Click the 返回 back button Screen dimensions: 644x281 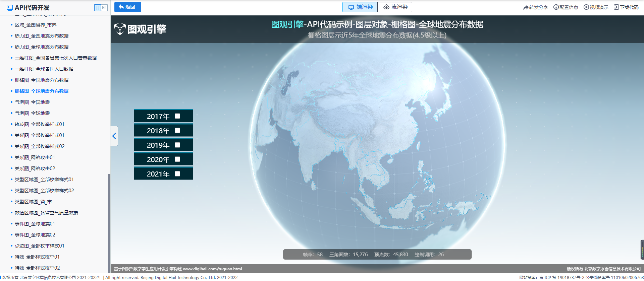coord(127,7)
